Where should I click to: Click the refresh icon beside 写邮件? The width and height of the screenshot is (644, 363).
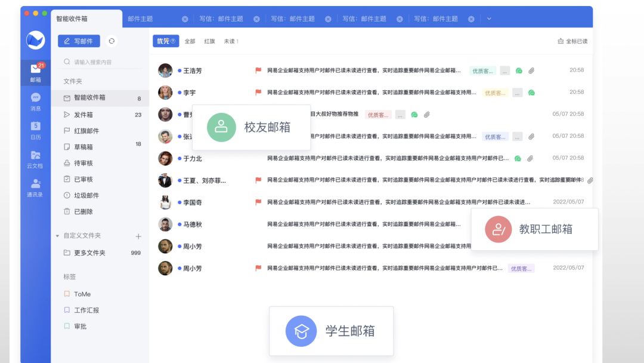click(x=113, y=41)
